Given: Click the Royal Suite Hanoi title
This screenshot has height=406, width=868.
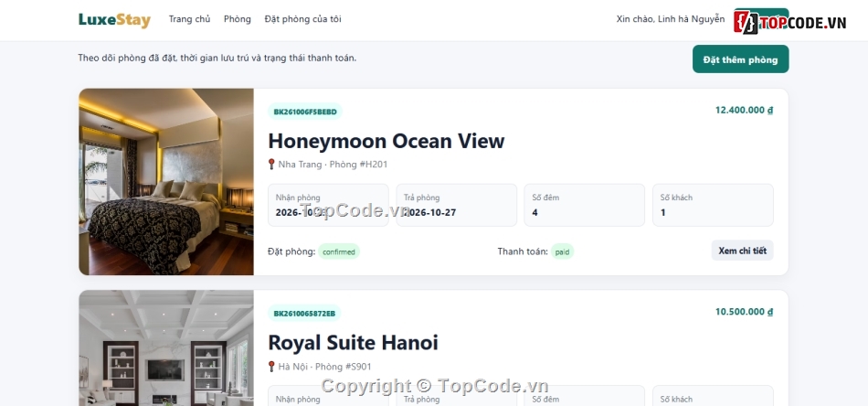Looking at the screenshot, I should pos(353,342).
